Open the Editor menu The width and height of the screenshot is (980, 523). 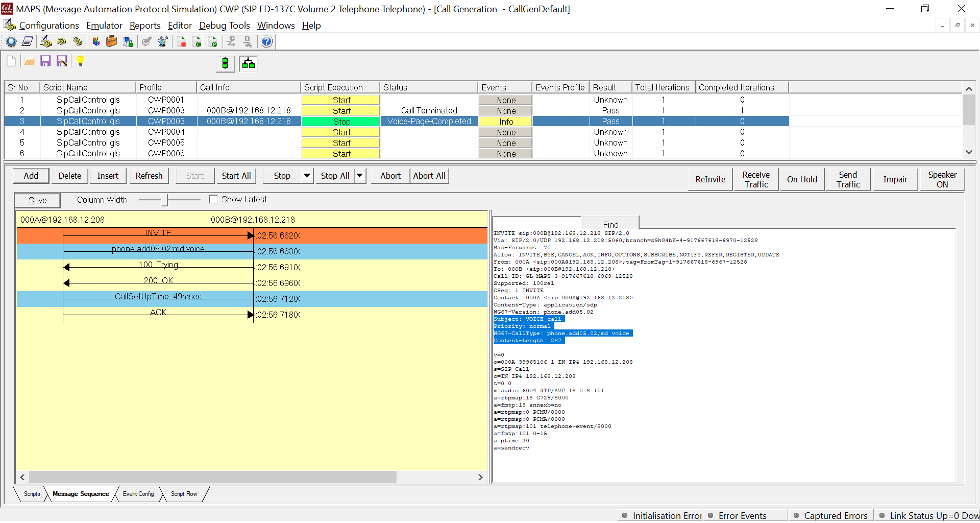[x=180, y=26]
